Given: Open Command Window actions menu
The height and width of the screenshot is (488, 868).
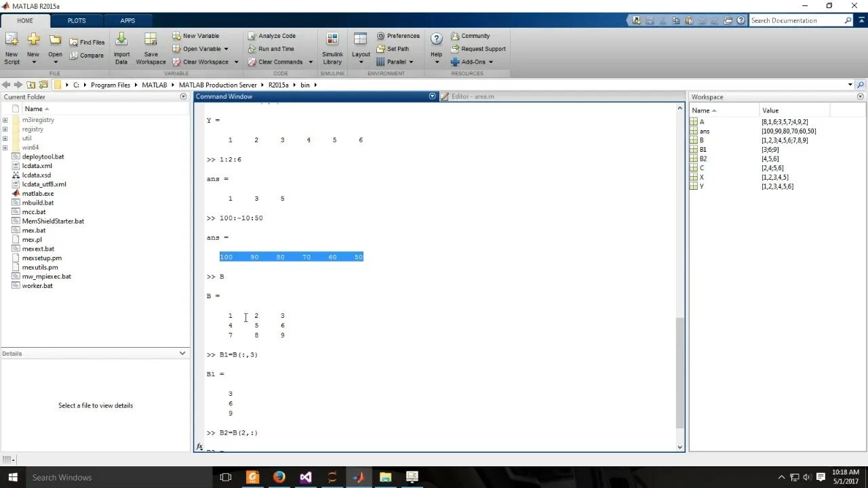Looking at the screenshot, I should (433, 96).
